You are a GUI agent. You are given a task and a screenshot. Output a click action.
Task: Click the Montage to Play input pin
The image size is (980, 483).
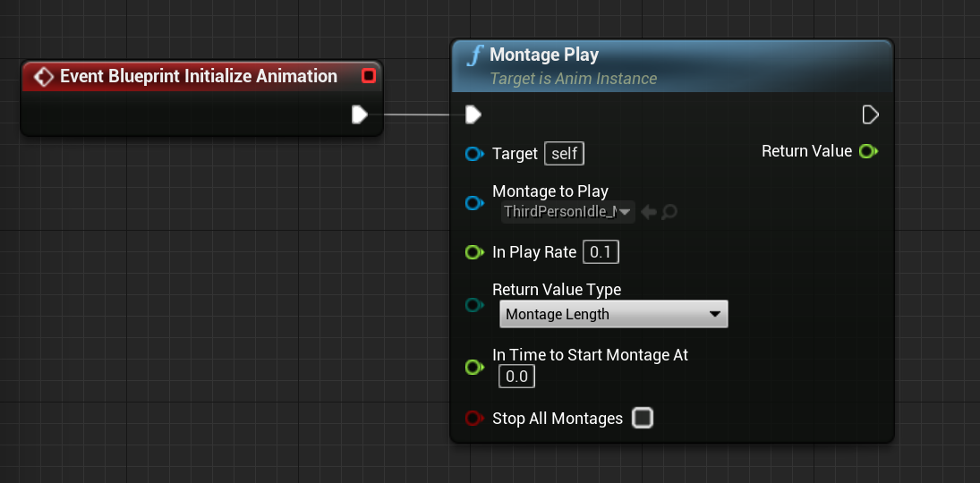pyautogui.click(x=474, y=203)
